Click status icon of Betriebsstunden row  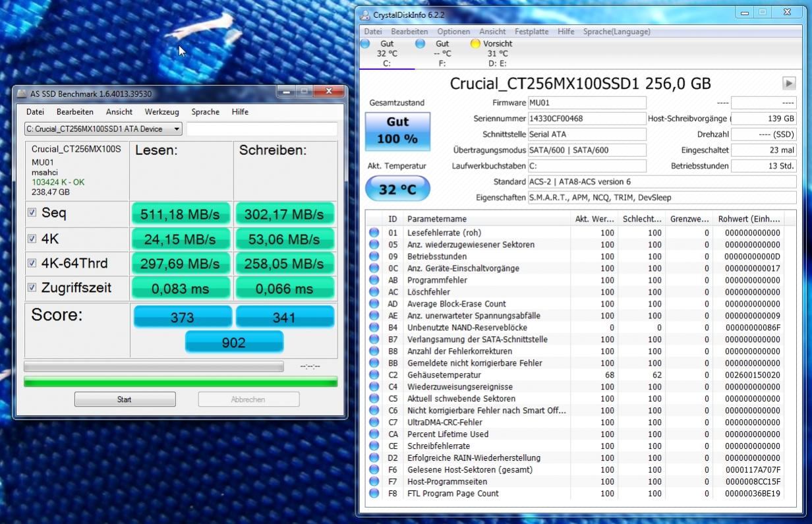click(x=374, y=256)
